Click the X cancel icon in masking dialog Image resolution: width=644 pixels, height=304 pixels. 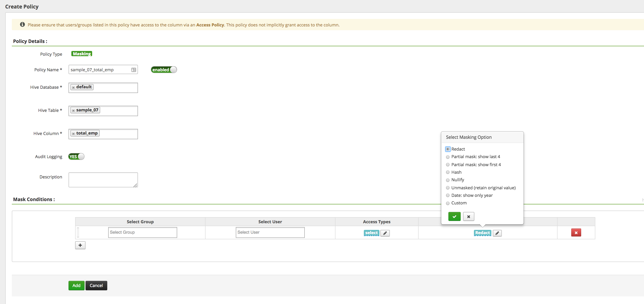tap(468, 216)
